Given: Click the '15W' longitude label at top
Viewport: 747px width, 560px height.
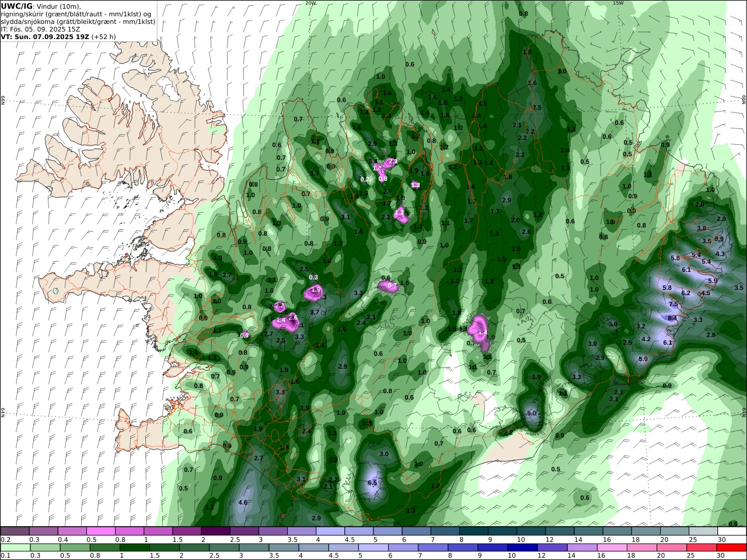Looking at the screenshot, I should tap(618, 3).
